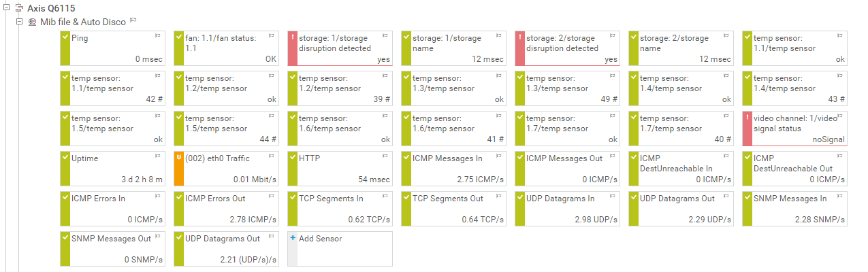Click the priority flag on the Ping sensor
Image resolution: width=868 pixels, height=272 pixels.
pyautogui.click(x=157, y=35)
